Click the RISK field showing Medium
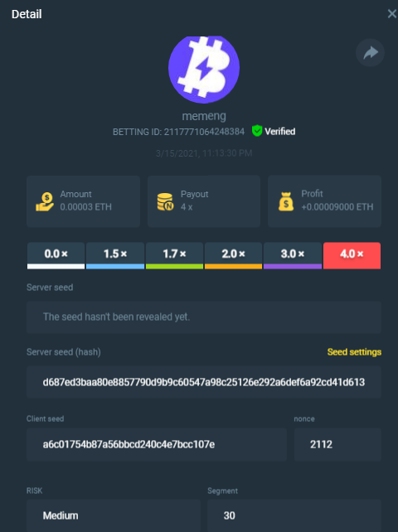The image size is (398, 532). 114,515
